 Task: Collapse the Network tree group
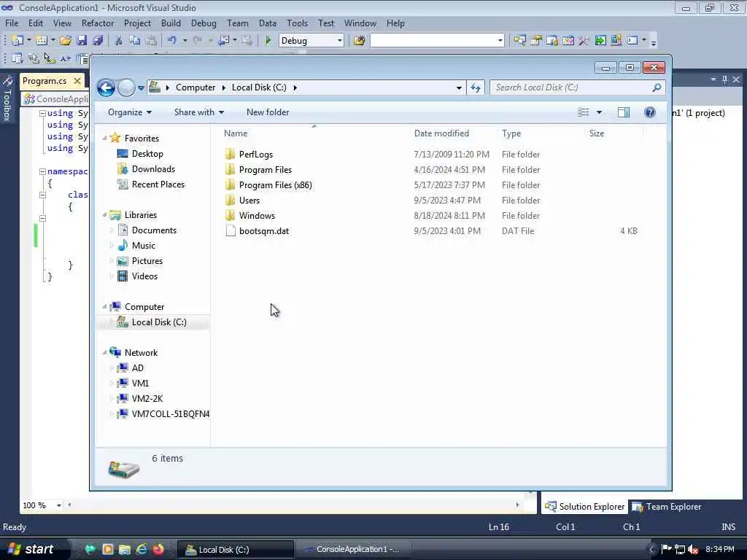tap(104, 352)
